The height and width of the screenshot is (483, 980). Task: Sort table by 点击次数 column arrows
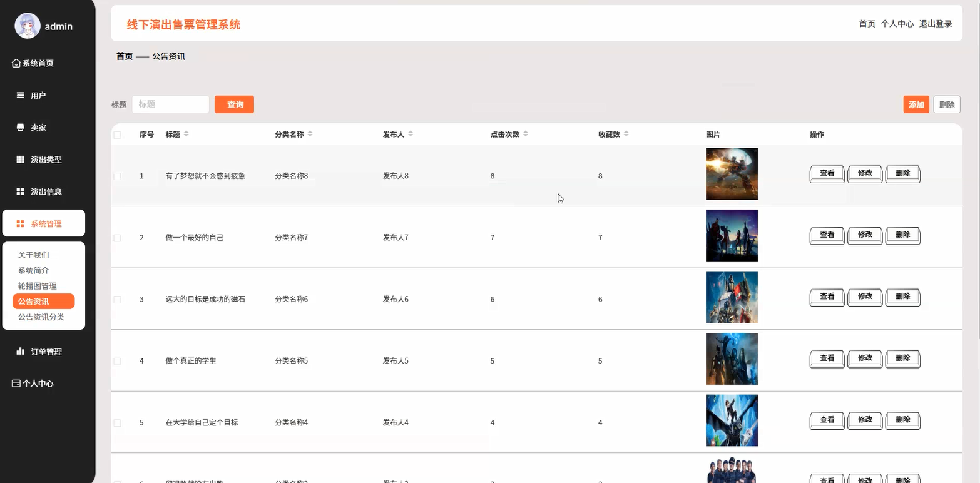pyautogui.click(x=526, y=134)
